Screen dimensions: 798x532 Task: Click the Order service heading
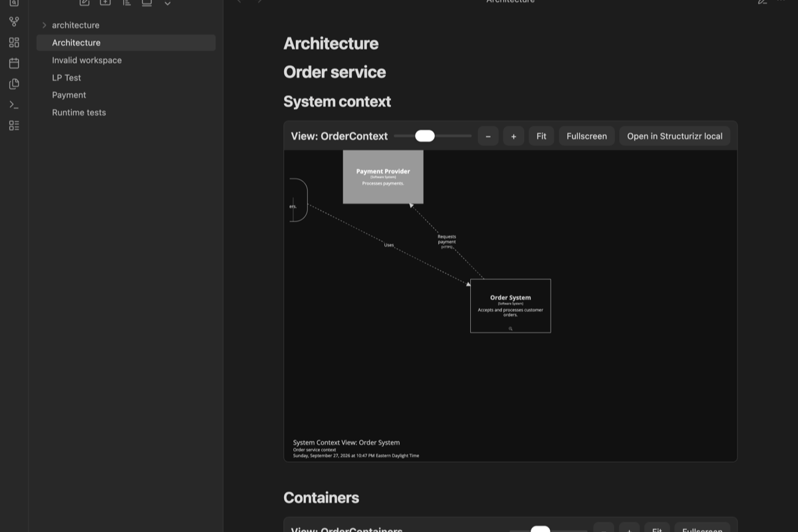coord(334,72)
